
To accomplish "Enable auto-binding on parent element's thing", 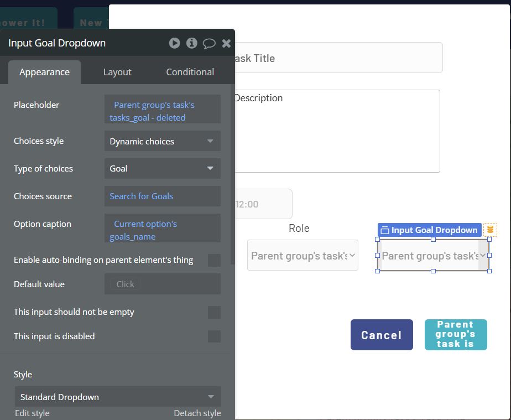I will (214, 260).
